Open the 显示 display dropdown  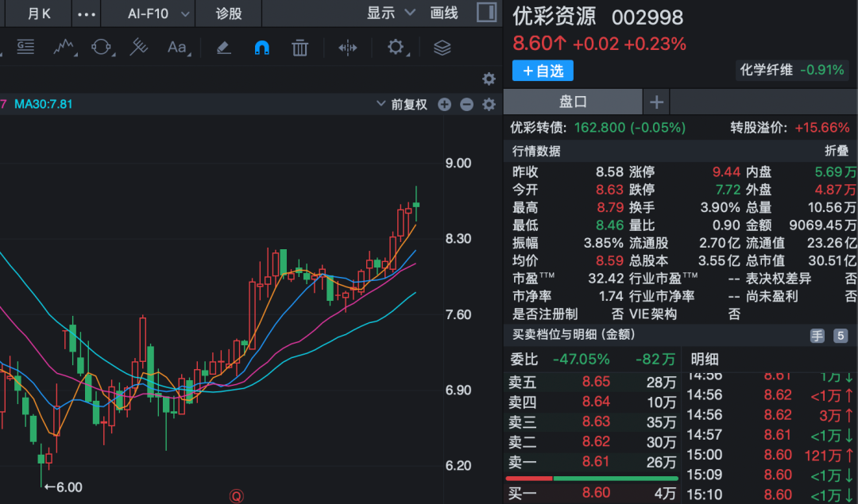(391, 13)
